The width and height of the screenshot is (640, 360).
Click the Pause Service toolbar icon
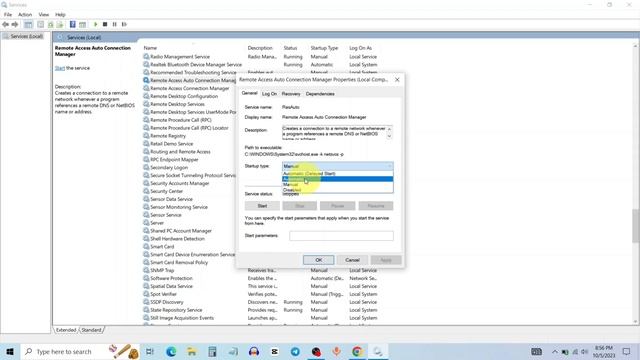click(x=114, y=24)
